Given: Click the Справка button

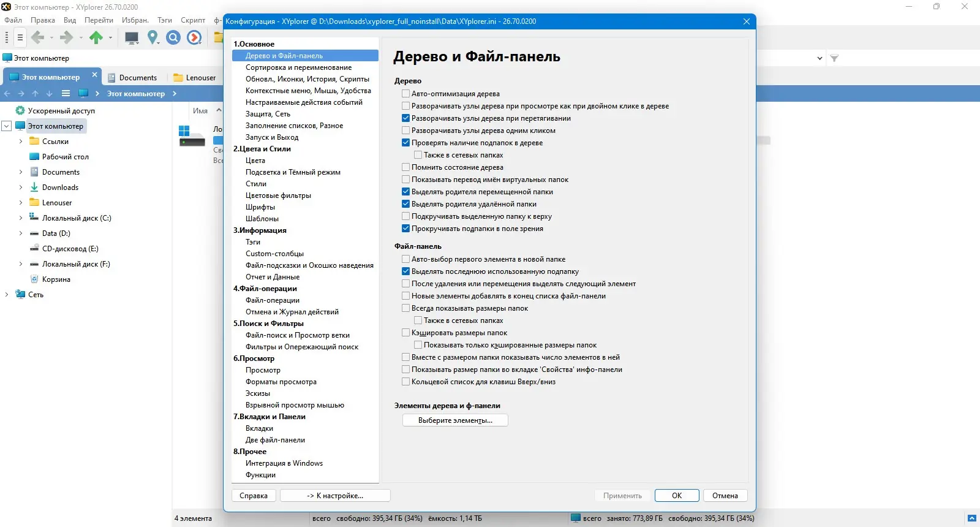Looking at the screenshot, I should (x=254, y=496).
